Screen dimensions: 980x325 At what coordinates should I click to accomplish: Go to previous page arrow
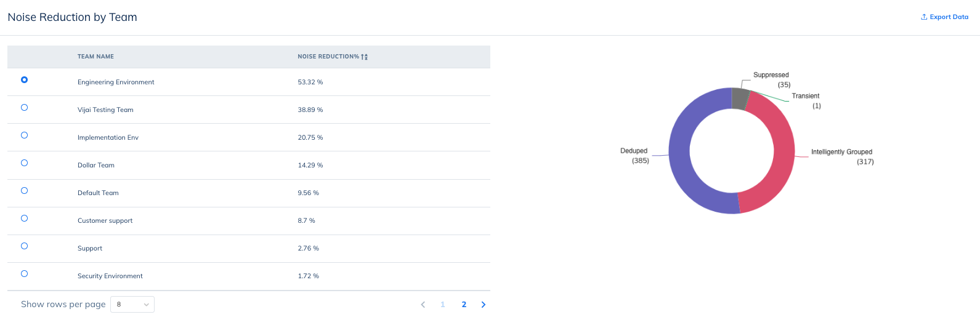(423, 305)
